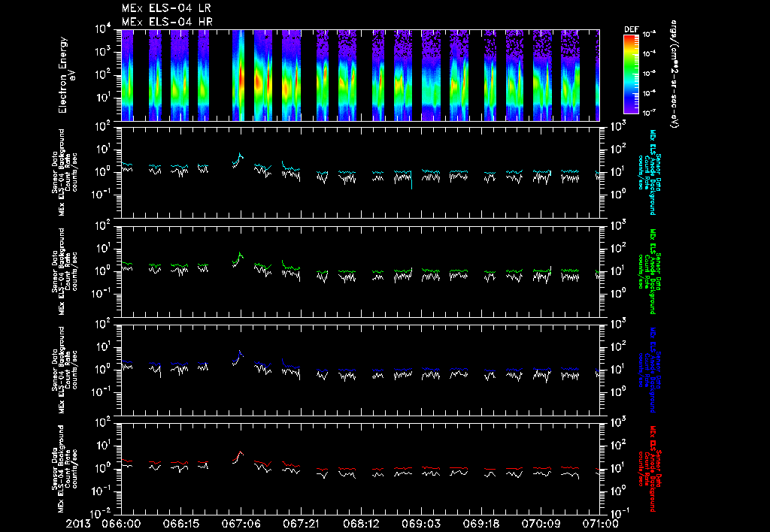Viewport: 770px width, 532px height.
Task: Click the green 'MEx ELS Anode Background' right-axis label
Action: click(x=653, y=271)
